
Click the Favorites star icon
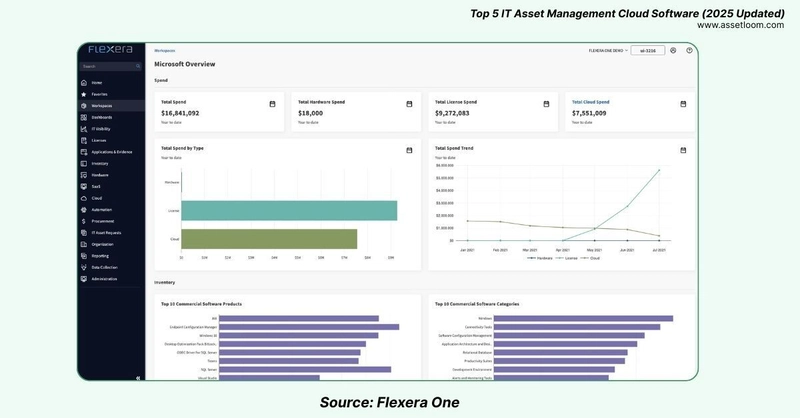[84, 94]
